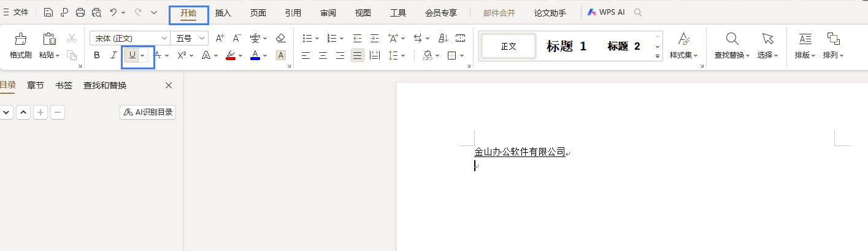Click the Copy icon below scissors
The image size is (868, 251).
[72, 55]
